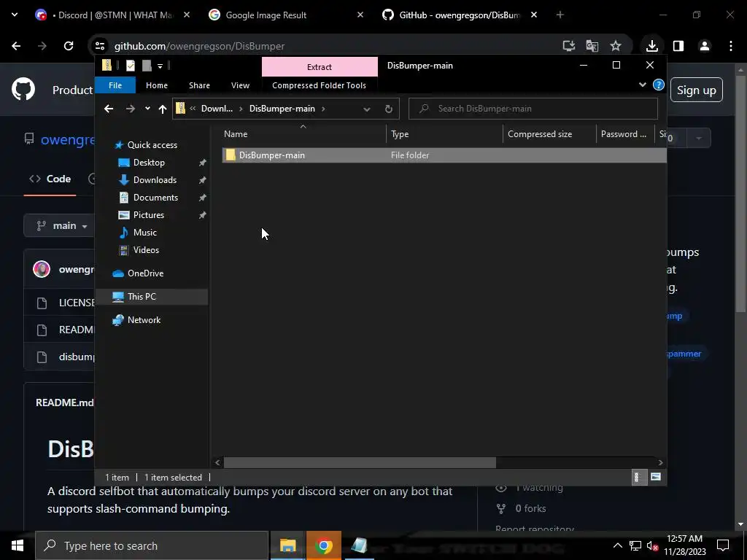This screenshot has height=560, width=747.
Task: Open Customize Quick Access Toolbar dropdown
Action: [160, 66]
